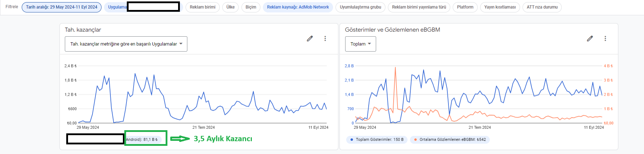Open the Yayın kısıtlaması filter

[x=500, y=7]
